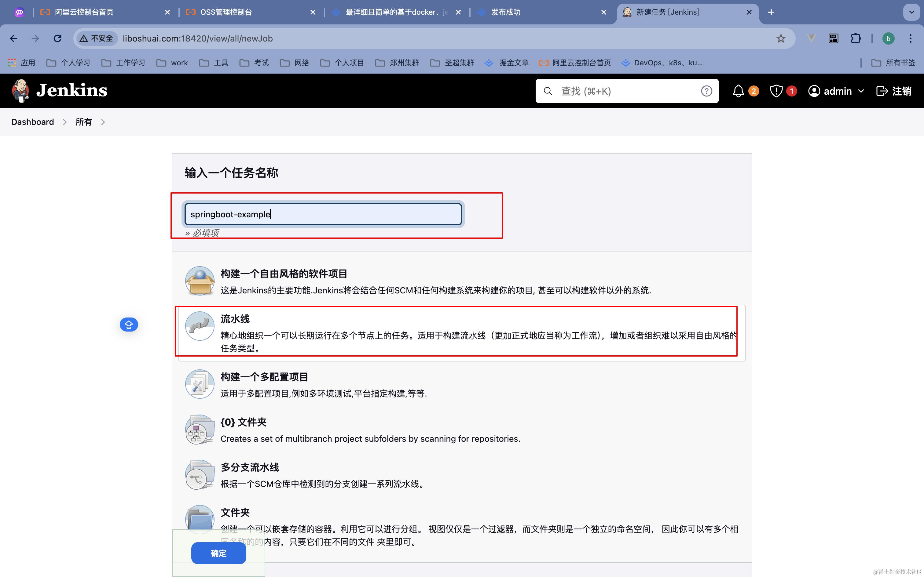Open the notifications bell icon
This screenshot has width=924, height=577.
pyautogui.click(x=738, y=91)
